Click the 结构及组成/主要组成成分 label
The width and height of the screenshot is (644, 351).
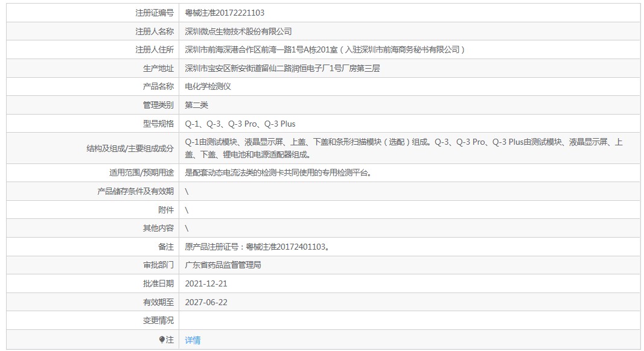coord(130,148)
